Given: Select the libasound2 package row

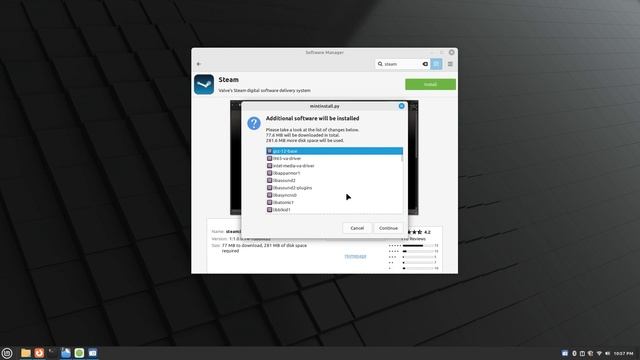Looking at the screenshot, I should [334, 180].
